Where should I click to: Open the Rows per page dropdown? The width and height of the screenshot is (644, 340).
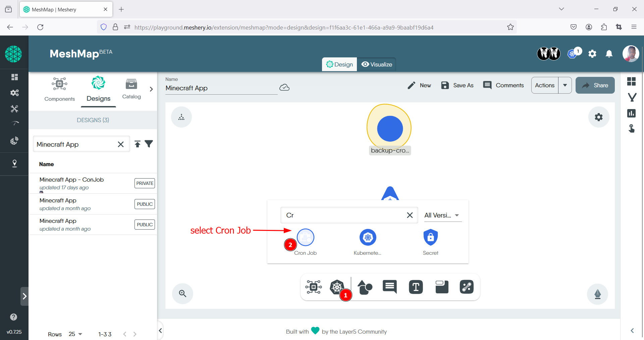click(x=75, y=334)
